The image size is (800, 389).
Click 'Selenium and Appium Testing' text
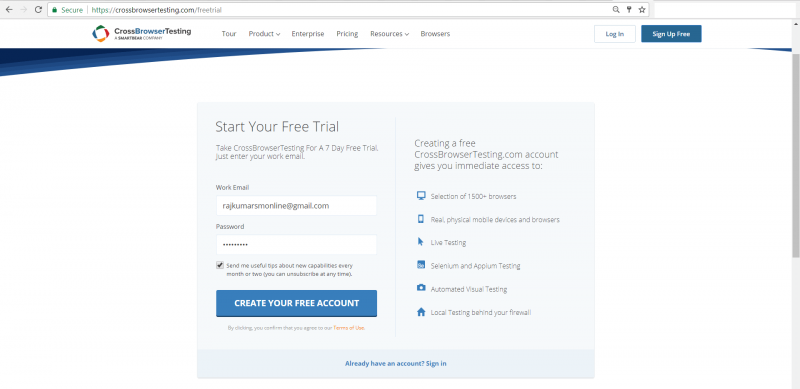476,266
